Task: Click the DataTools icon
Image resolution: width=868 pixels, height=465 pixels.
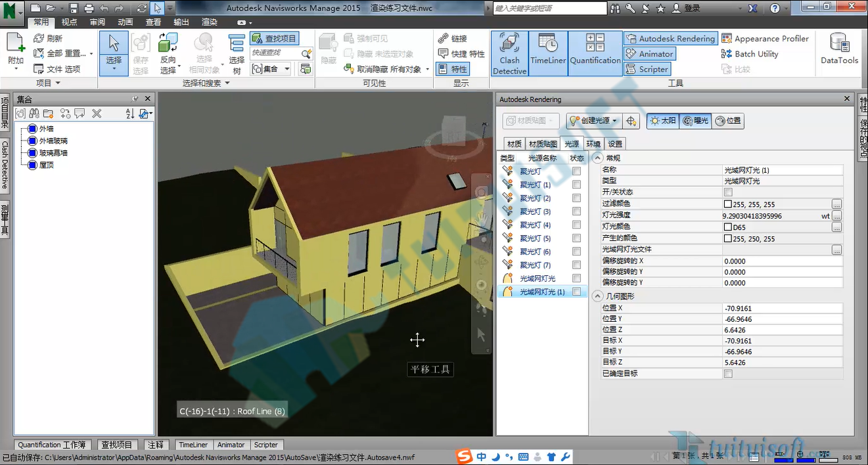Action: (x=839, y=49)
